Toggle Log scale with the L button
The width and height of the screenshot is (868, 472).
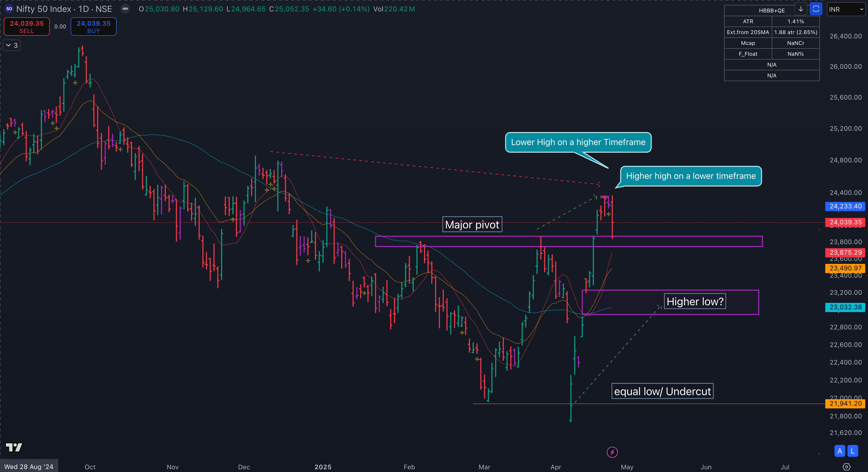click(x=853, y=451)
